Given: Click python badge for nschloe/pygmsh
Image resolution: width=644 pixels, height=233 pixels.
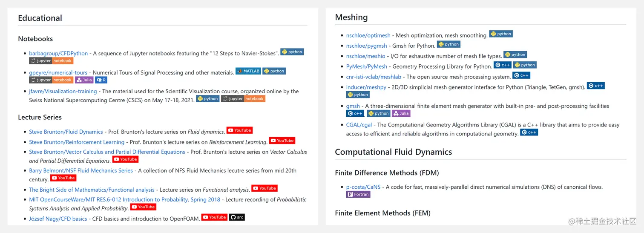Looking at the screenshot, I should [x=449, y=44].
